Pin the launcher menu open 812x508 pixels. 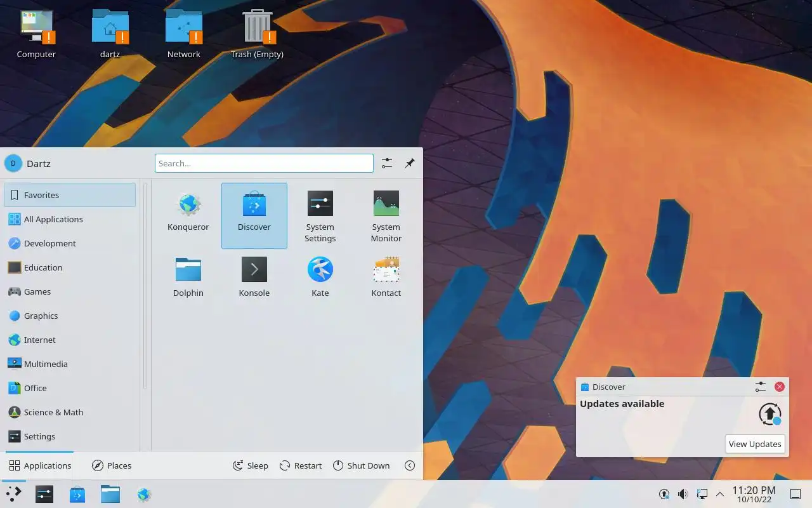click(x=410, y=163)
